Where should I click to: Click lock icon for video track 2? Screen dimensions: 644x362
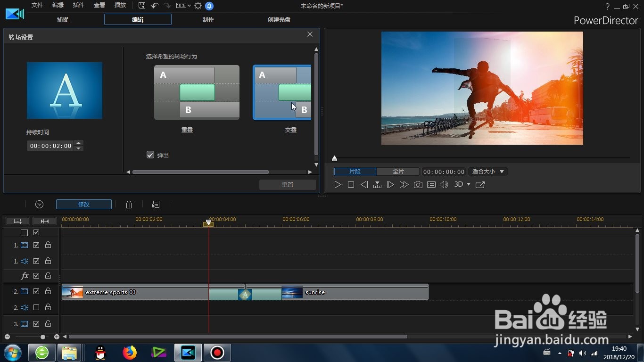pyautogui.click(x=48, y=292)
